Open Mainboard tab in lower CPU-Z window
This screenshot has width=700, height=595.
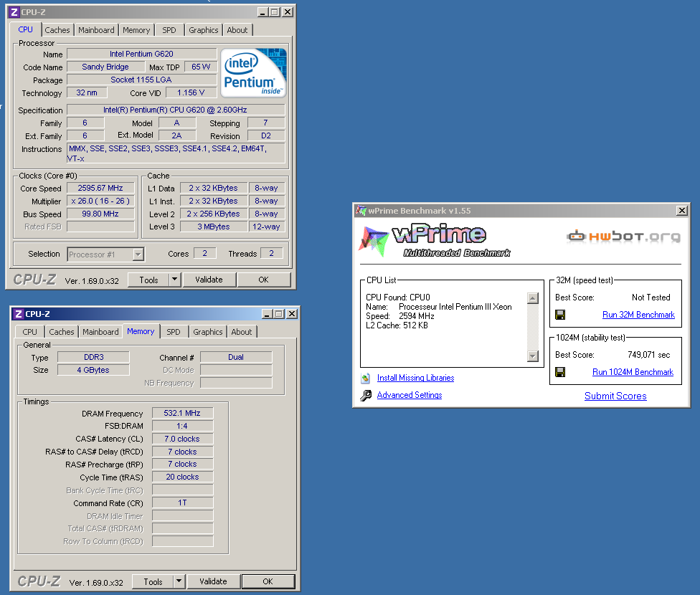[100, 332]
